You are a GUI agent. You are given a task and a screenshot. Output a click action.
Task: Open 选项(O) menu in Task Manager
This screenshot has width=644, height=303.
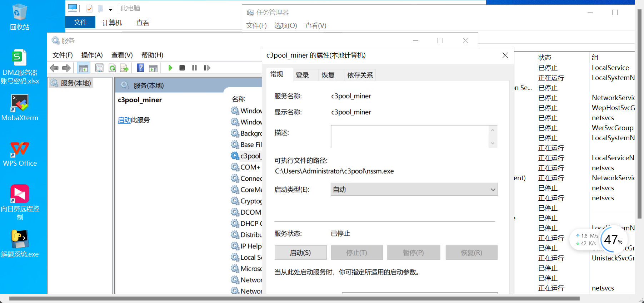pos(285,26)
